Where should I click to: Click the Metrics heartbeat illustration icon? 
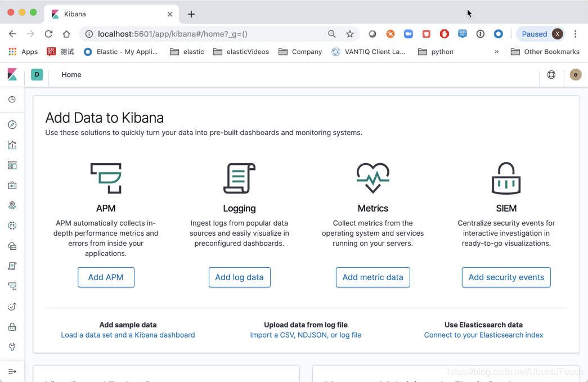coord(372,178)
